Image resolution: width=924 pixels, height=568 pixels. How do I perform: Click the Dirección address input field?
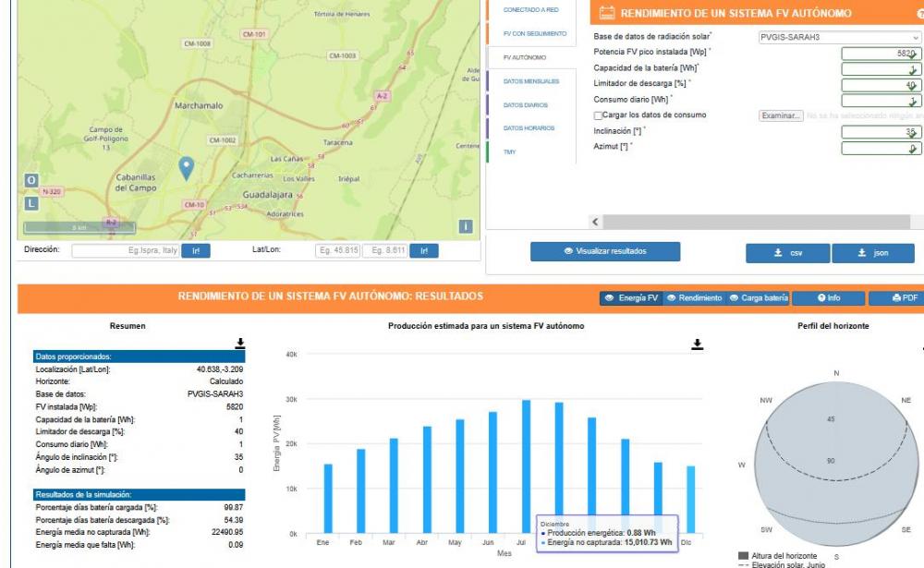pyautogui.click(x=126, y=251)
